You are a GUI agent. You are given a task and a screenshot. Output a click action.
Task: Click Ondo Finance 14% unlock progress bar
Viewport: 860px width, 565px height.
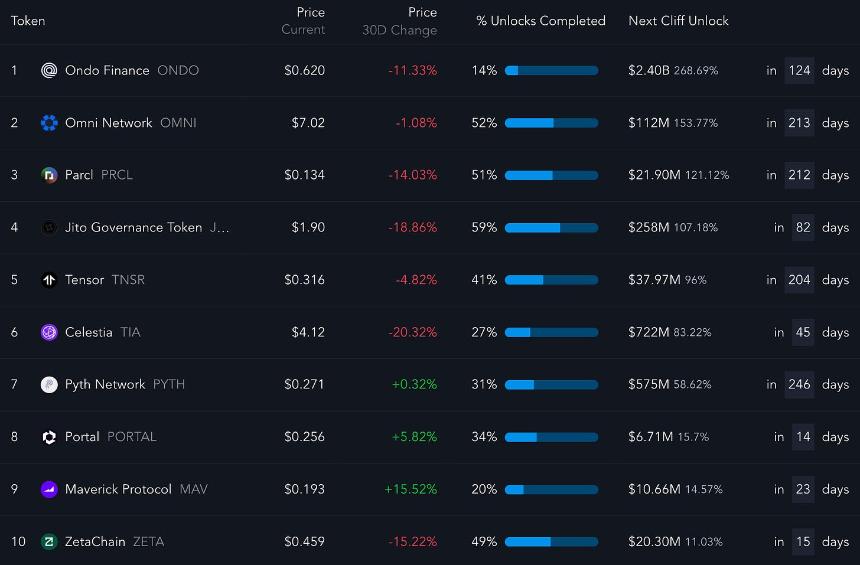point(551,70)
